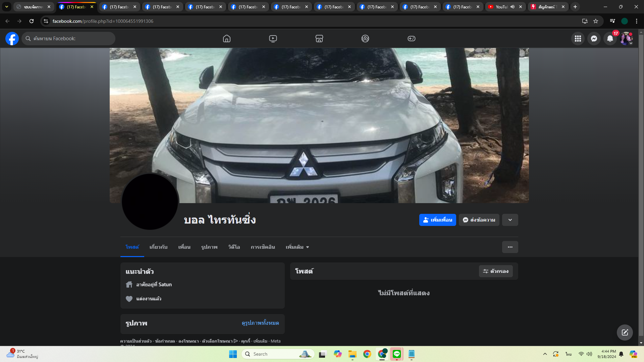The height and width of the screenshot is (362, 644).
Task: Mute the YouTube tab audio icon
Action: (513, 7)
